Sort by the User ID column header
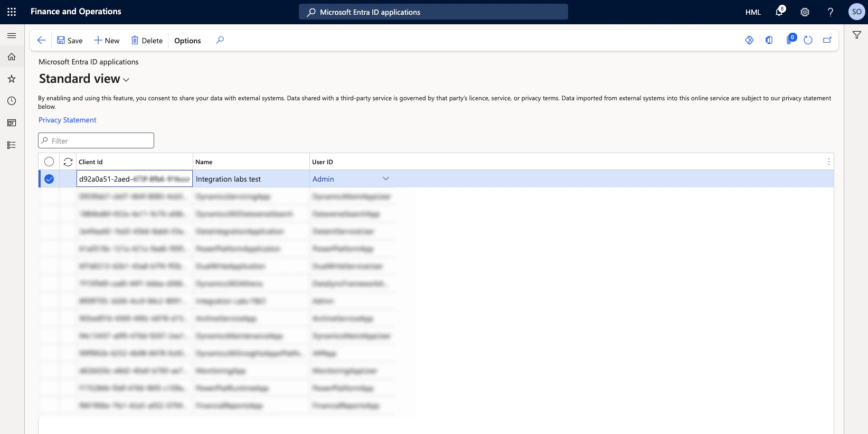Viewport: 868px width, 434px height. [x=352, y=162]
